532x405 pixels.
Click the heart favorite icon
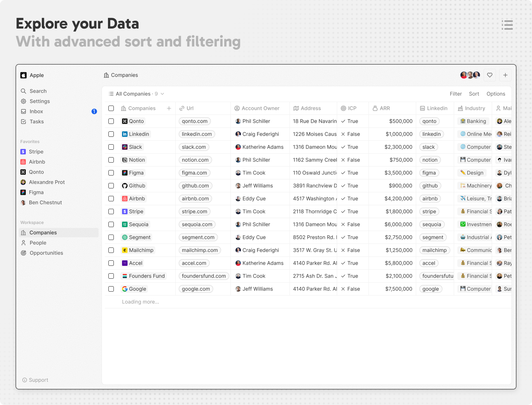tap(489, 75)
